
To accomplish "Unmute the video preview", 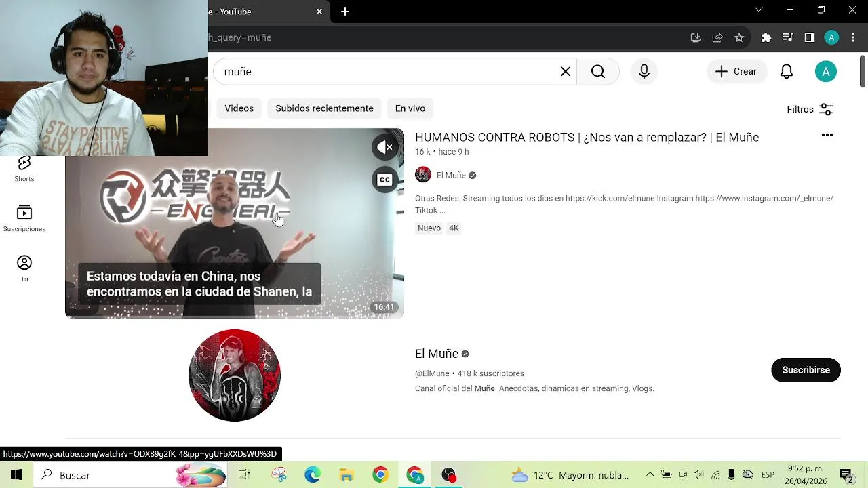I will (x=384, y=147).
